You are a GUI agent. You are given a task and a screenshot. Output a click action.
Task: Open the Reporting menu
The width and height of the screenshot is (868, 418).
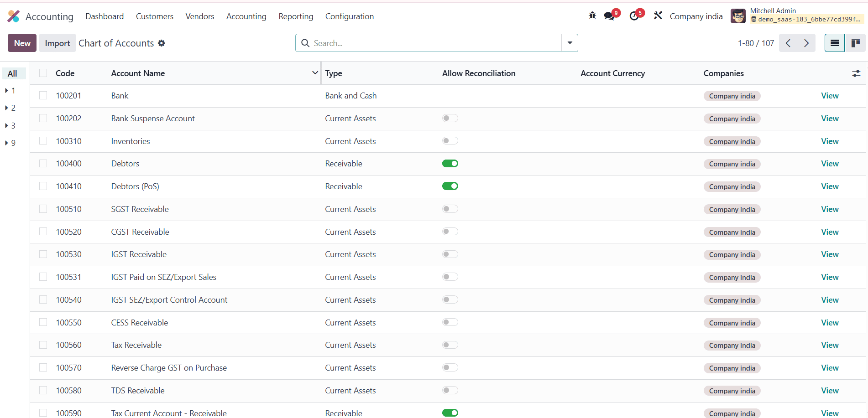[296, 16]
